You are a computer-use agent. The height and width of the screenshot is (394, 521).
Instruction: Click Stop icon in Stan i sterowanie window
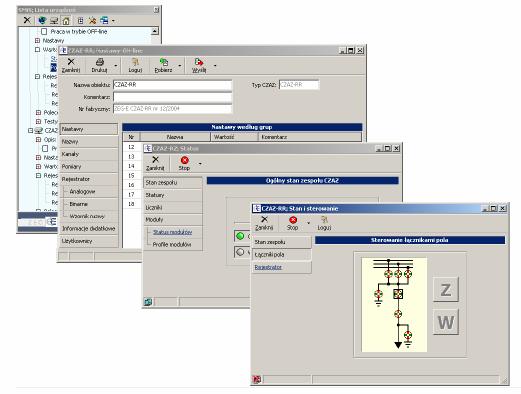pos(293,220)
